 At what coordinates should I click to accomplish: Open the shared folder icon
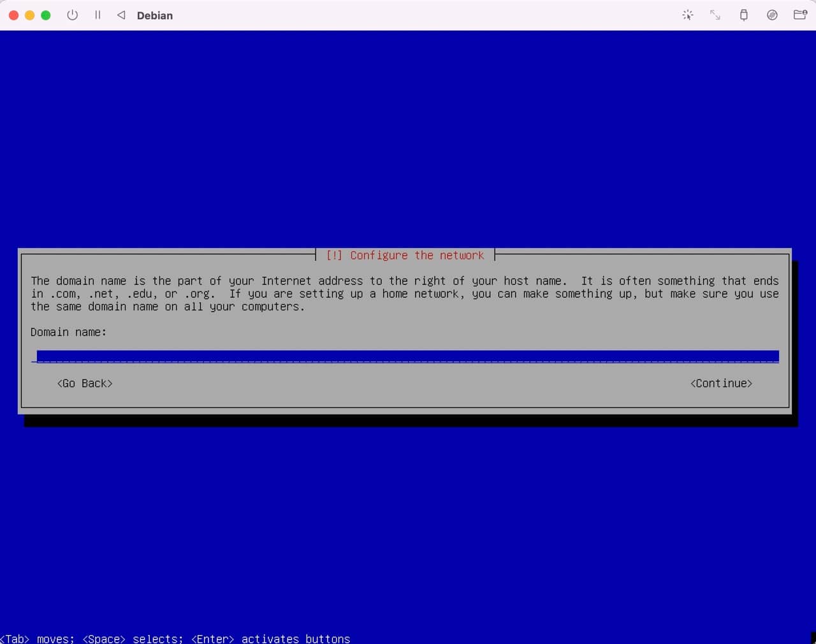point(800,15)
